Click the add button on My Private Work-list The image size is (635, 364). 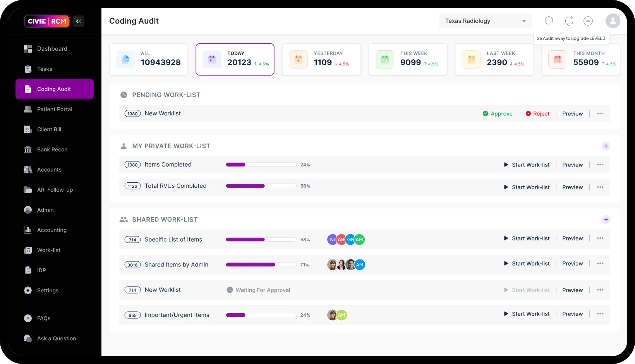pyautogui.click(x=606, y=146)
